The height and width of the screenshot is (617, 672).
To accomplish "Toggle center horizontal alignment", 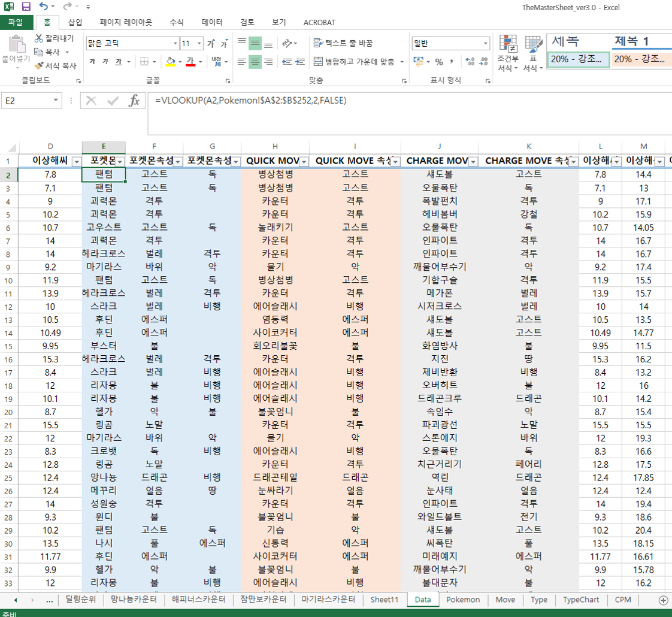I will point(255,62).
